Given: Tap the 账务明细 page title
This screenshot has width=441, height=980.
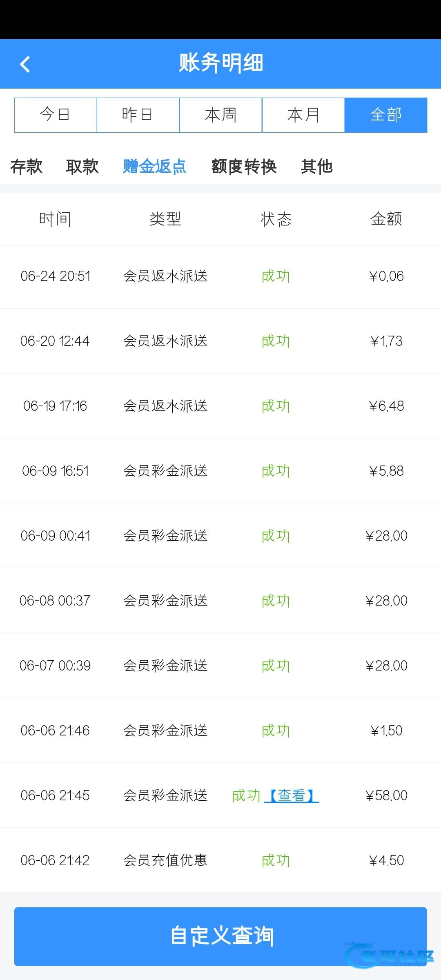Looking at the screenshot, I should tap(221, 63).
